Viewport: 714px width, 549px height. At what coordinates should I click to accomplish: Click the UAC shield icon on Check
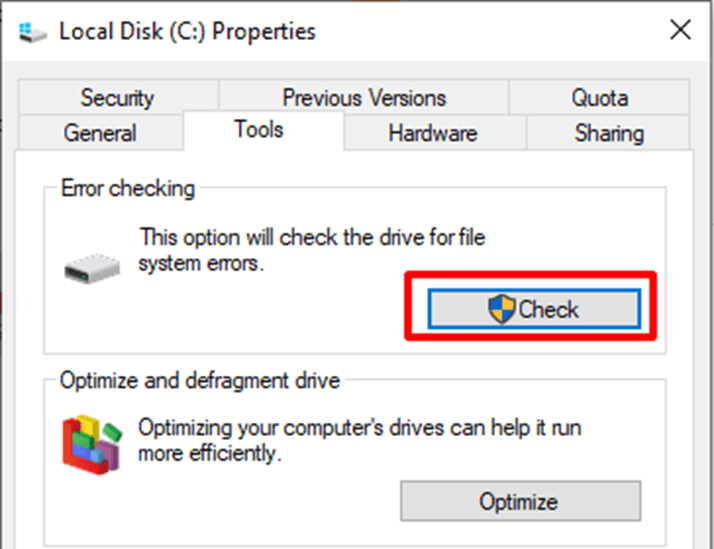pos(502,309)
